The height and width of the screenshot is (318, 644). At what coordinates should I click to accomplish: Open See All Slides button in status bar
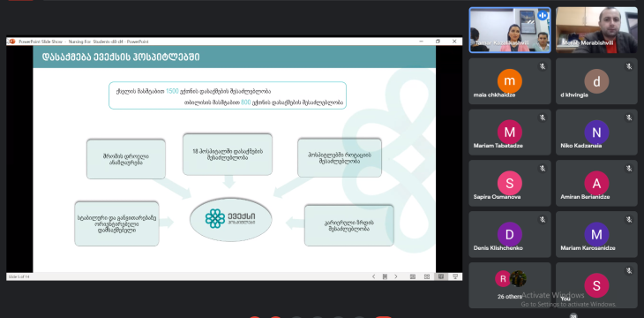pyautogui.click(x=385, y=276)
